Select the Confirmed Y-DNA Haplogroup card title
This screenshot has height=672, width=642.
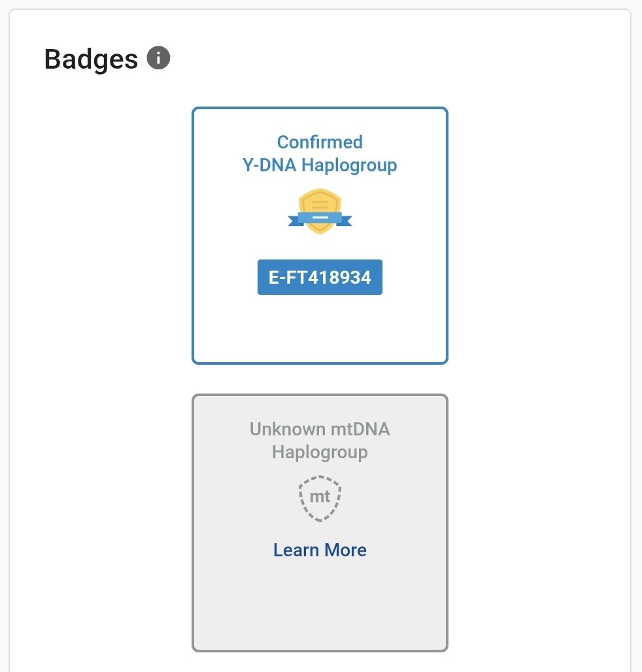[x=320, y=154]
